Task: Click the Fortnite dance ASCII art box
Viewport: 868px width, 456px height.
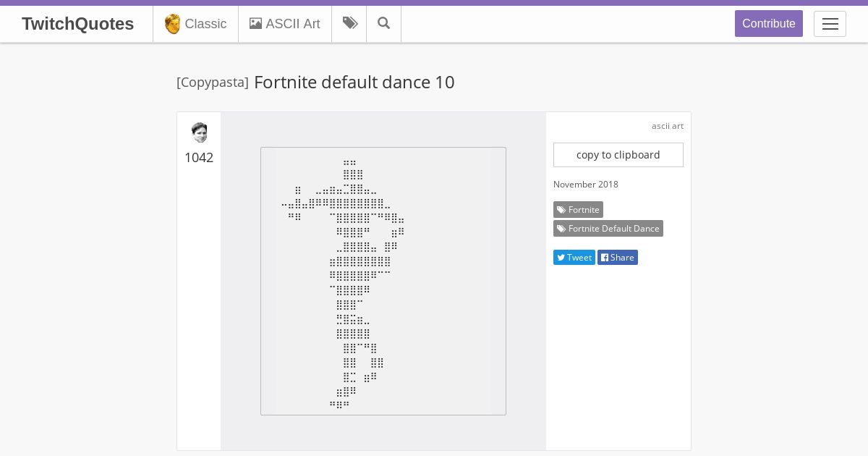Action: (383, 281)
